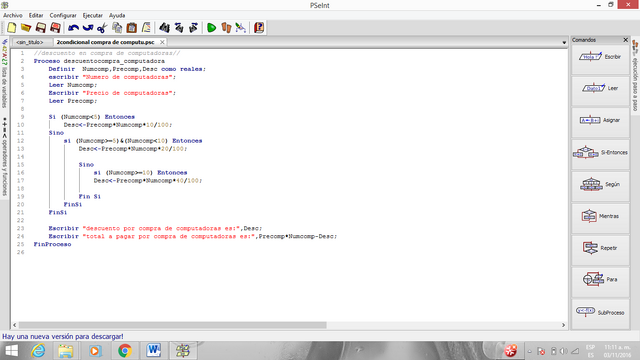
Task: Insert a Repetir loop
Action: point(600,248)
